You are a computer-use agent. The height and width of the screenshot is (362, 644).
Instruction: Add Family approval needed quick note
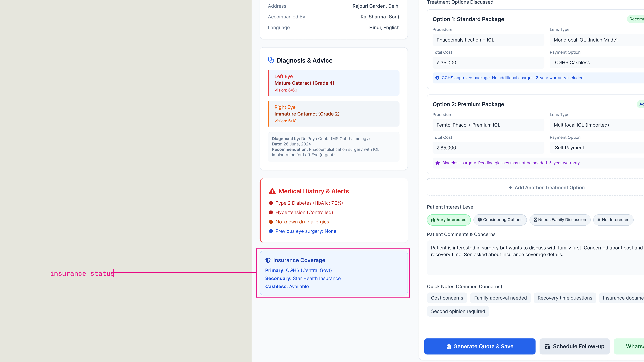pos(500,298)
